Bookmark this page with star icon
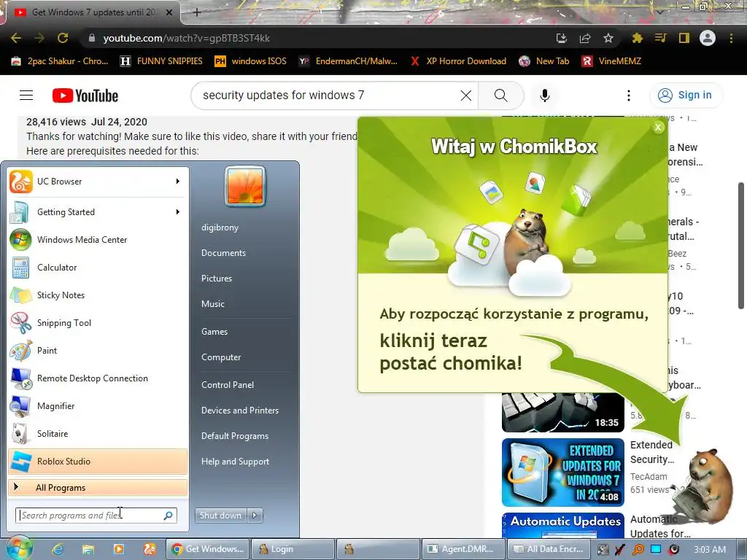Image resolution: width=747 pixels, height=560 pixels. coord(608,38)
